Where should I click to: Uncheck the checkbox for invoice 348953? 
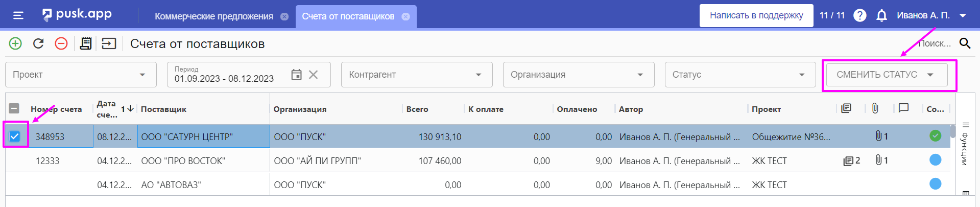tap(15, 136)
